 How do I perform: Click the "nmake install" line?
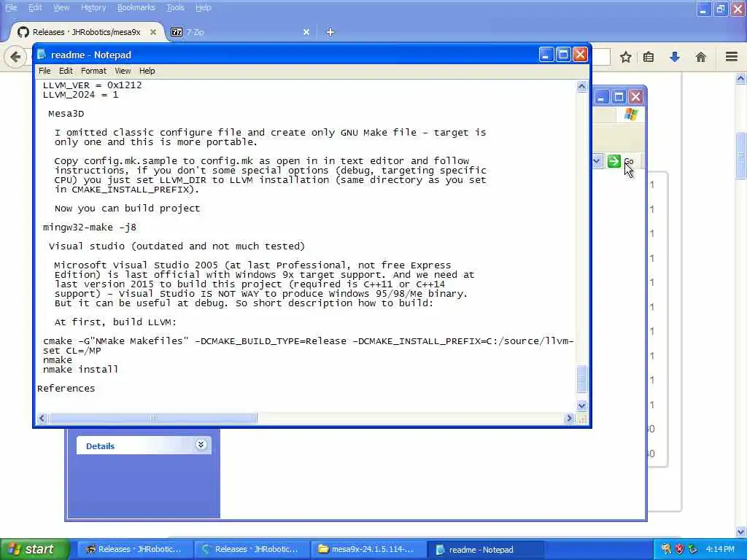(80, 370)
